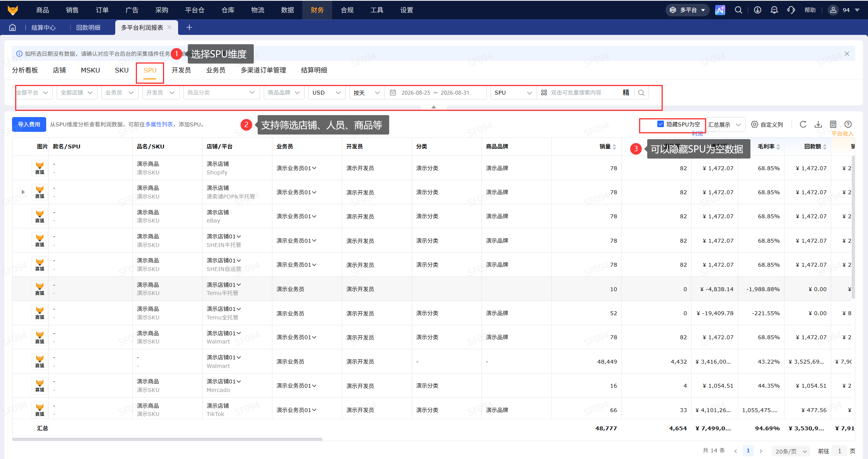Open the 财务 top menu
The height and width of the screenshot is (459, 868).
pos(317,10)
